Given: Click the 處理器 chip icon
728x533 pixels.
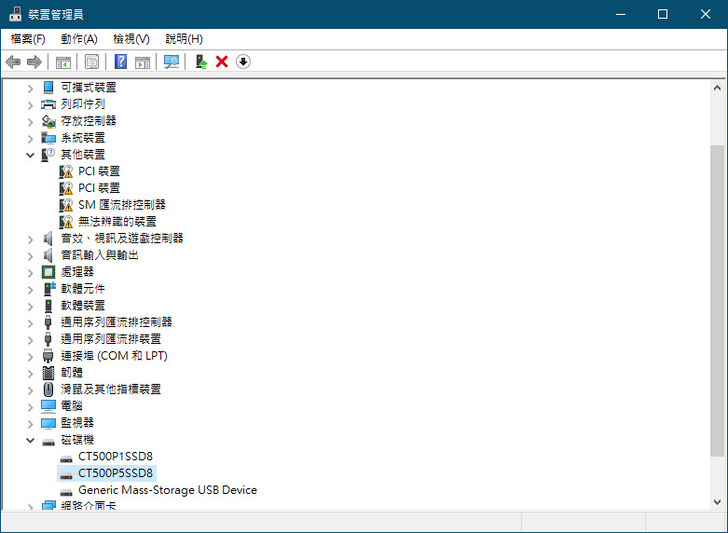Looking at the screenshot, I should click(48, 272).
